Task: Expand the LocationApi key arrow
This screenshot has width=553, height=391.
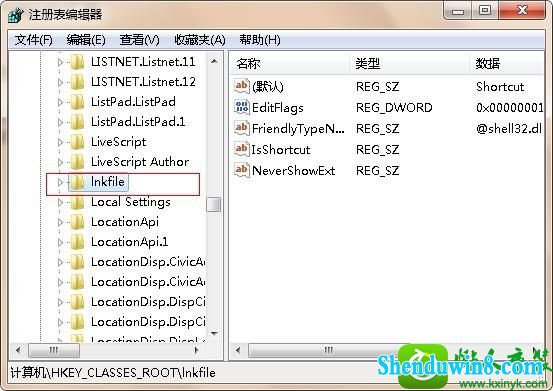Action: [x=60, y=222]
